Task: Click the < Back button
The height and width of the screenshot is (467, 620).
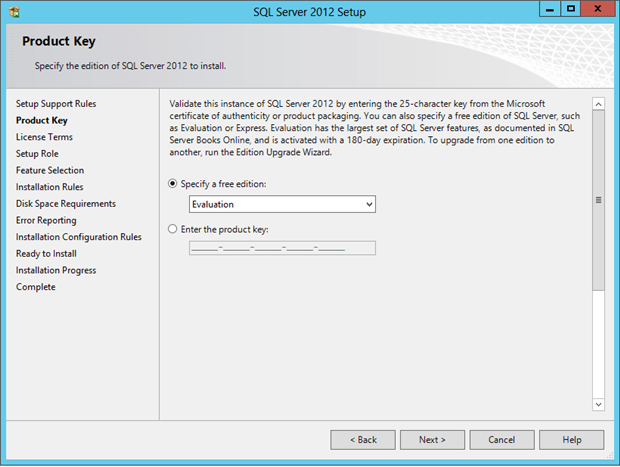Action: (x=363, y=440)
